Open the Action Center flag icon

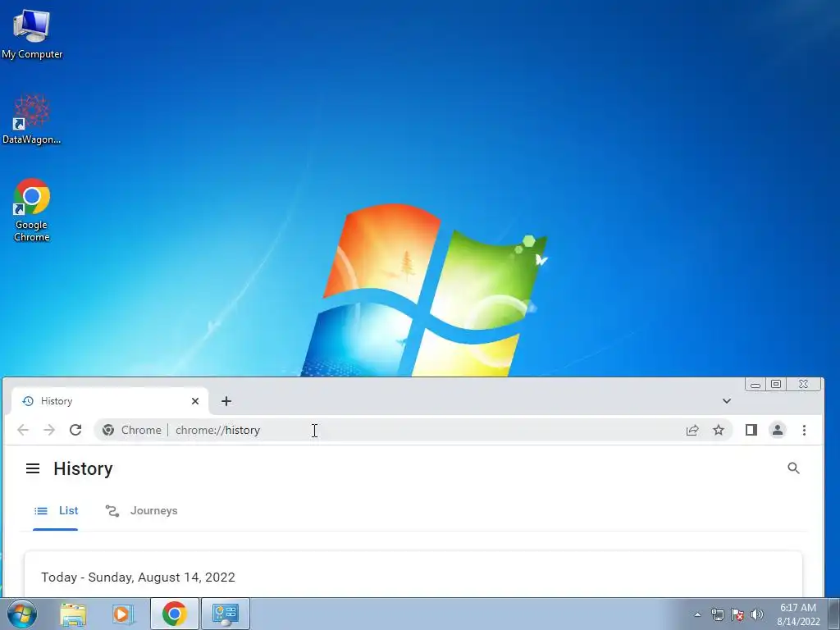[737, 614]
